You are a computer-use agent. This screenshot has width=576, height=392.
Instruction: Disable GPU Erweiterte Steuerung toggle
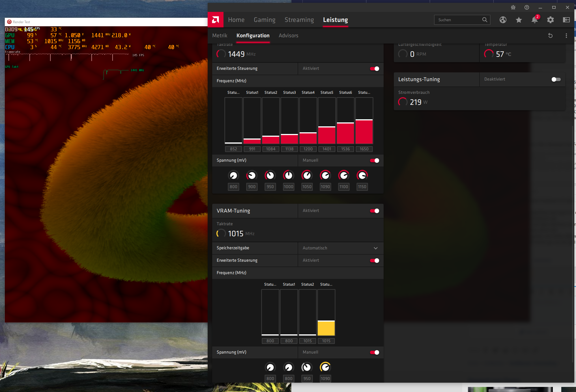click(x=374, y=69)
